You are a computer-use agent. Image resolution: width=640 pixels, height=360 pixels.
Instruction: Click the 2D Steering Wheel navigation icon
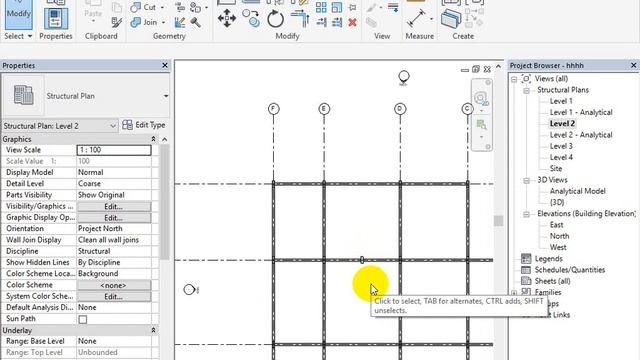(x=481, y=98)
